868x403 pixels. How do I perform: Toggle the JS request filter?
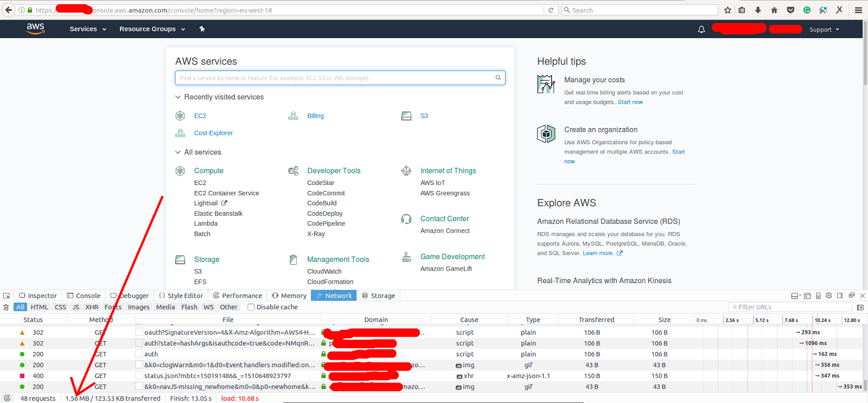tap(76, 307)
